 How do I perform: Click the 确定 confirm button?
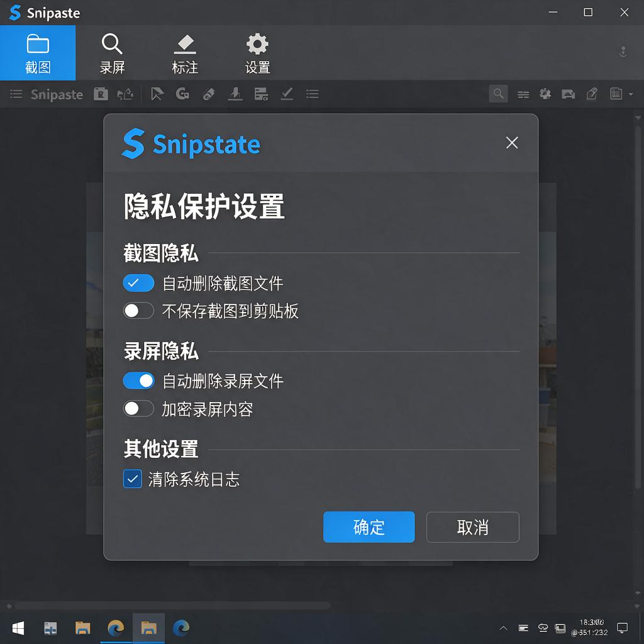coord(369,527)
